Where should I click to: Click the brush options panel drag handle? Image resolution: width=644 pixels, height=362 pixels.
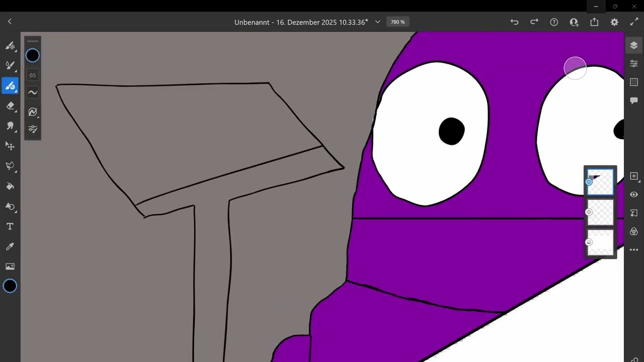(x=33, y=41)
